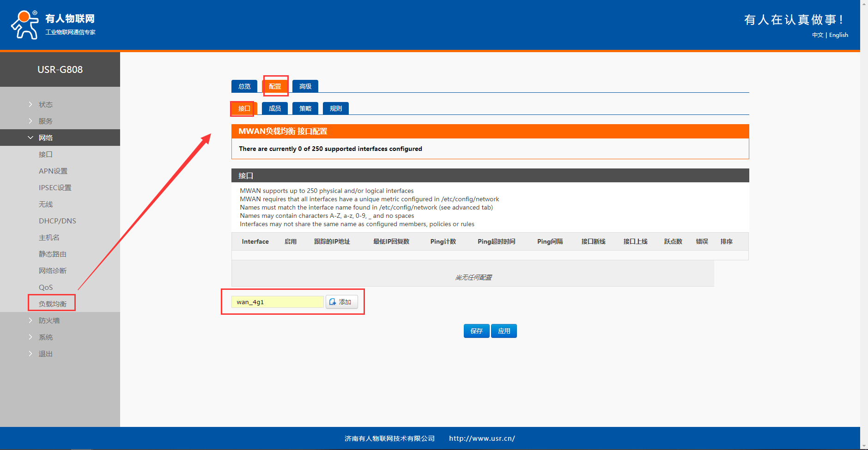
Task: Click the 保存 save button
Action: click(x=476, y=331)
